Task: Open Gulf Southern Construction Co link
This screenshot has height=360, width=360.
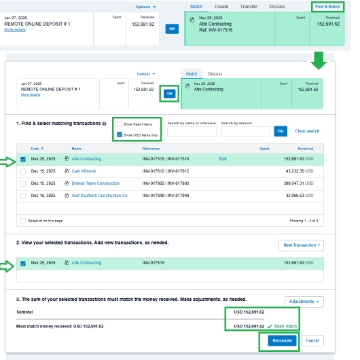Action: point(99,195)
